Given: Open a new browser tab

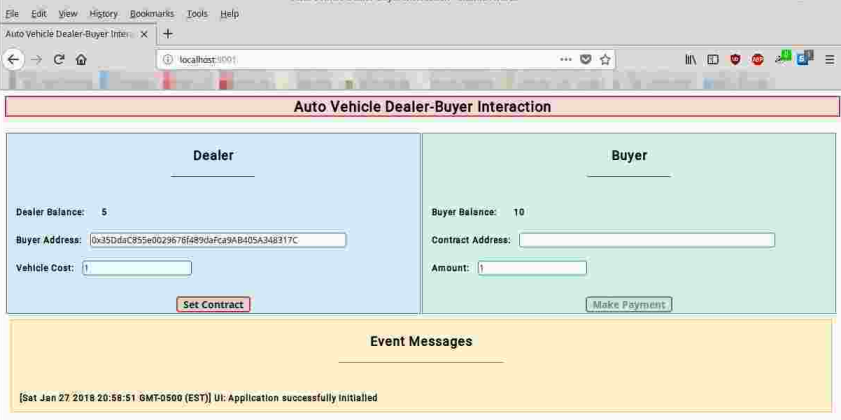Looking at the screenshot, I should click(x=167, y=33).
